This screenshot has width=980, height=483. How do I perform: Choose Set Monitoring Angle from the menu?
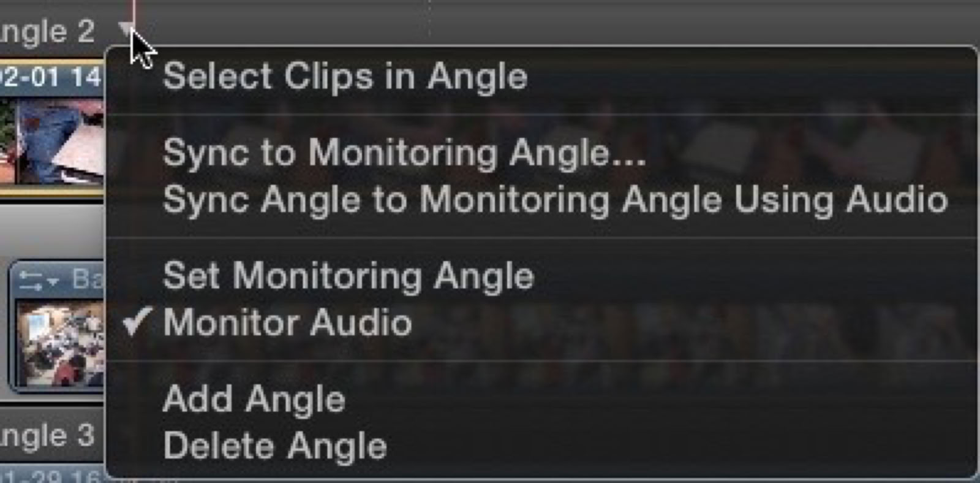[x=348, y=276]
